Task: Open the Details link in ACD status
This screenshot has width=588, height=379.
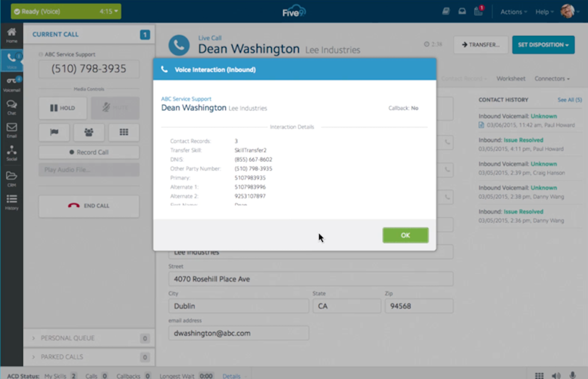Action: 231,375
